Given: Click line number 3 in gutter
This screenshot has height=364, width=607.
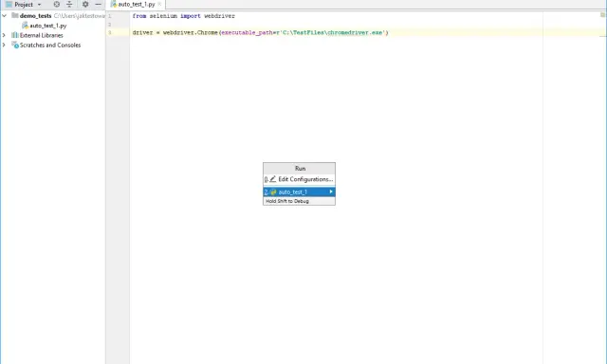Looking at the screenshot, I should 110,32.
